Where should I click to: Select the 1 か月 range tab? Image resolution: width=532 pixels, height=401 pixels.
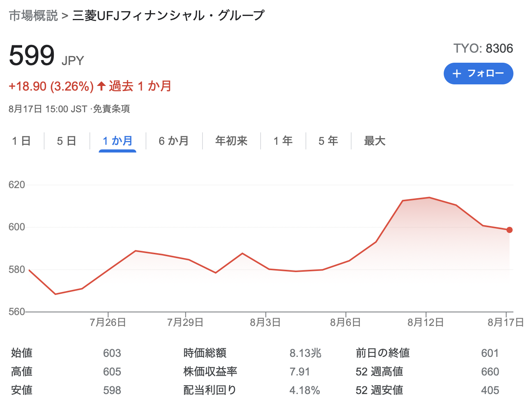click(118, 141)
